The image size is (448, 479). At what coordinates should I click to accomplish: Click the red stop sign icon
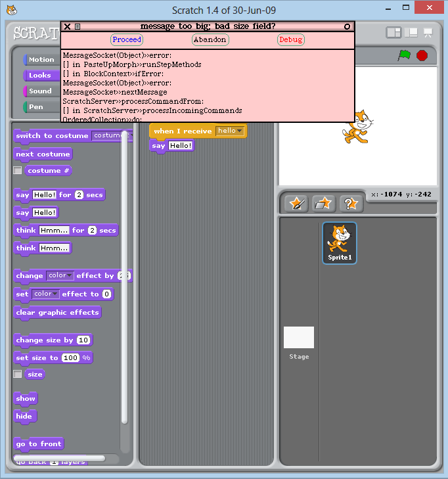tap(422, 56)
